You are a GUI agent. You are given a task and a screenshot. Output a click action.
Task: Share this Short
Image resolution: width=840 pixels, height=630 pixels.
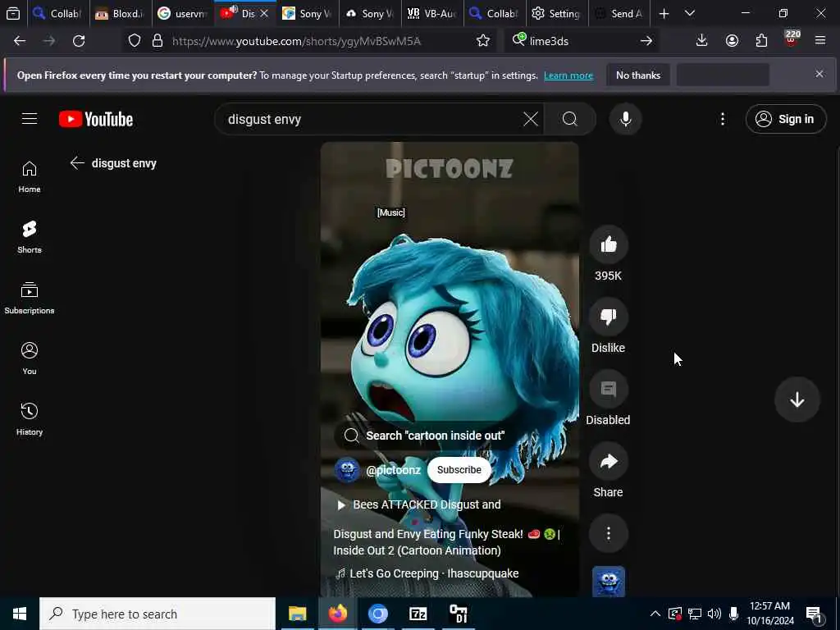pos(608,462)
